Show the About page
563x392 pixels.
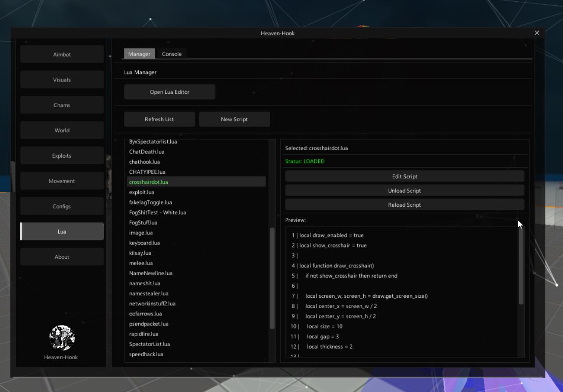click(x=62, y=257)
